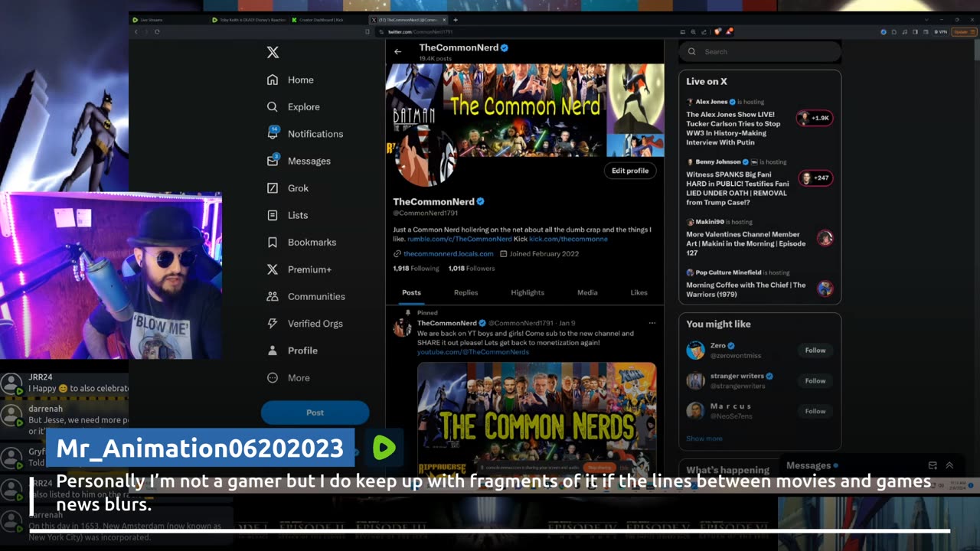Image resolution: width=980 pixels, height=551 pixels.
Task: Open Explore in the sidebar
Action: [x=293, y=107]
